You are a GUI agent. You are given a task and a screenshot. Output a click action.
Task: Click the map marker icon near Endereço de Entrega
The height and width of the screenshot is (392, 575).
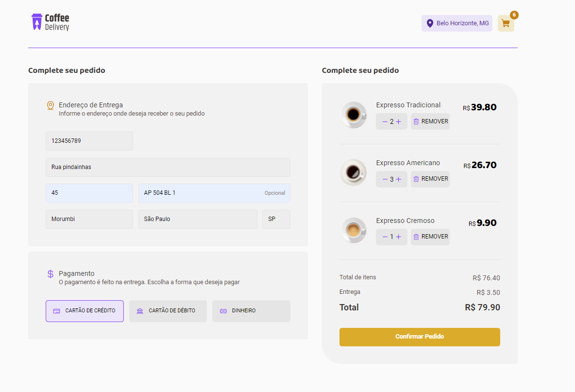pos(50,104)
